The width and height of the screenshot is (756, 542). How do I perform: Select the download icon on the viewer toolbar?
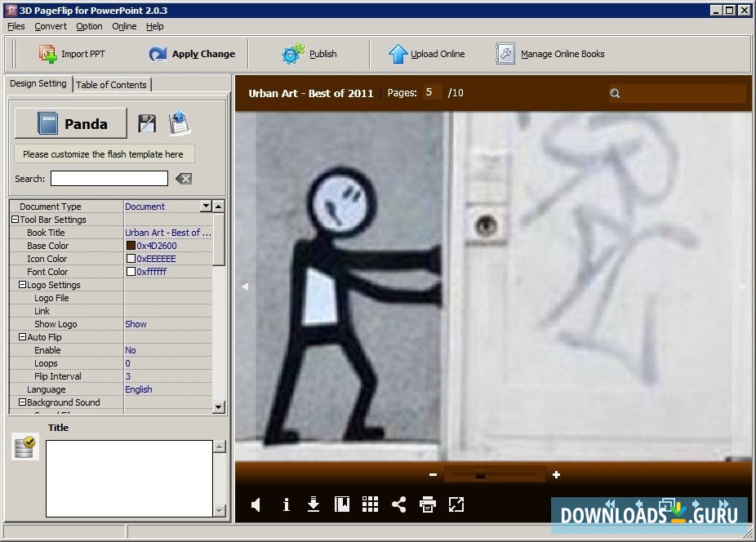[x=314, y=504]
